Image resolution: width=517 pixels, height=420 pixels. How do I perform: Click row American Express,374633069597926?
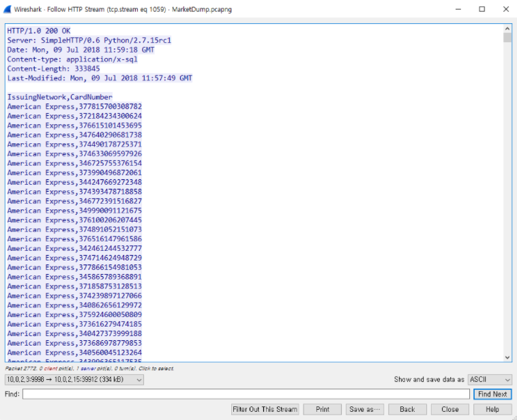coord(74,154)
